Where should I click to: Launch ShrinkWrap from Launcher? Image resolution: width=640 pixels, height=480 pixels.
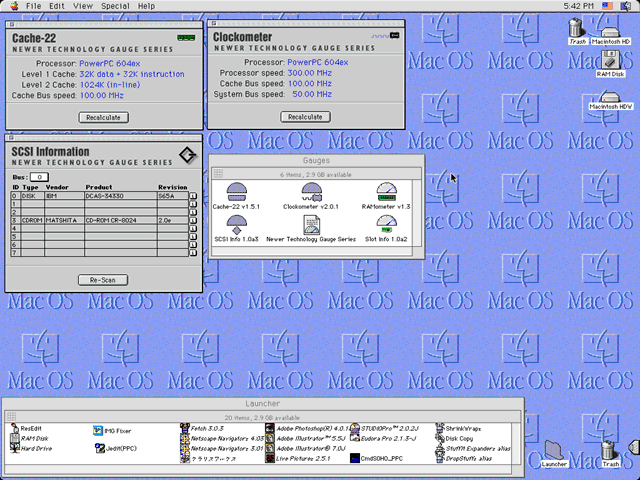(458, 428)
